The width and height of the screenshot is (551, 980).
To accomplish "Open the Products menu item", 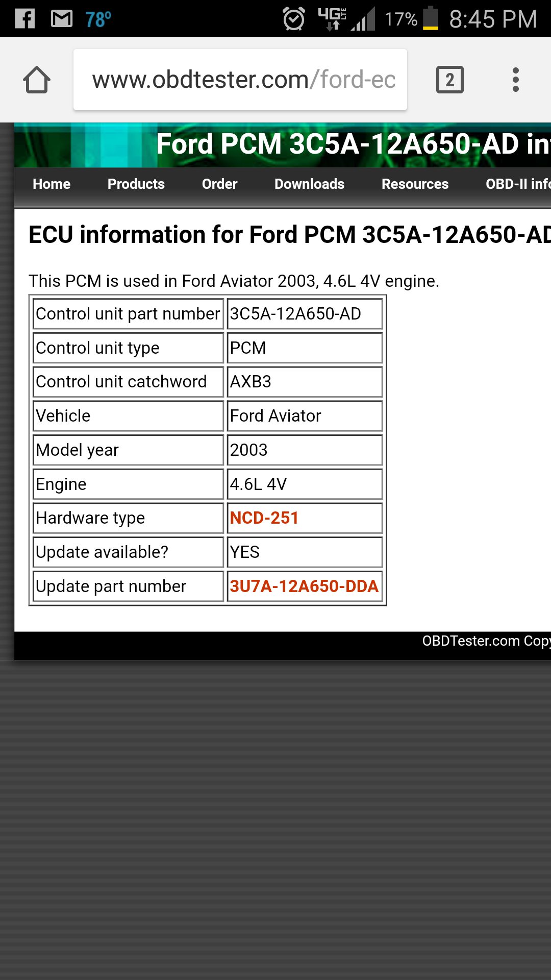I will point(136,184).
